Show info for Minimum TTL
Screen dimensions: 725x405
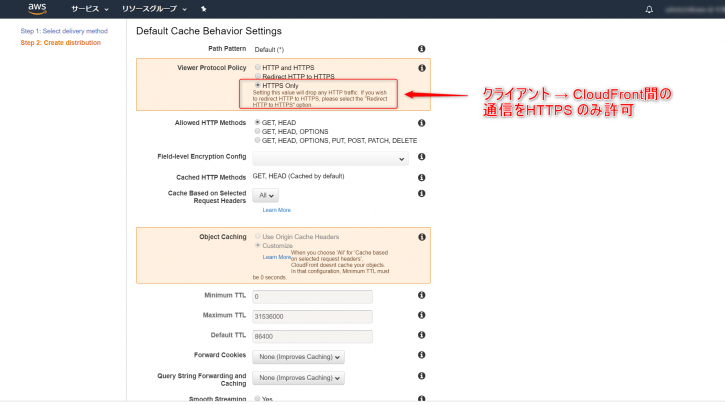coord(422,295)
